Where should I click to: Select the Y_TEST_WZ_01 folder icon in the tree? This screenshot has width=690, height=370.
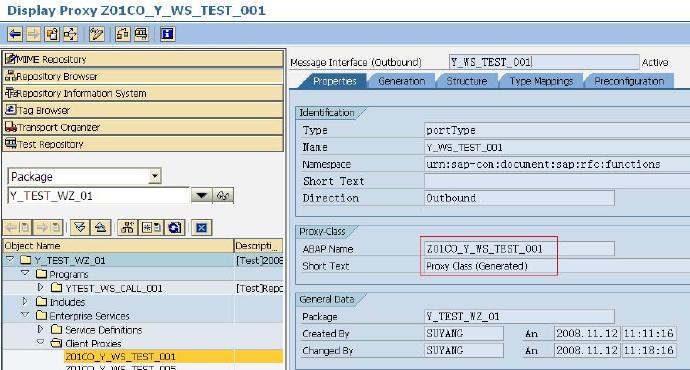click(x=26, y=260)
